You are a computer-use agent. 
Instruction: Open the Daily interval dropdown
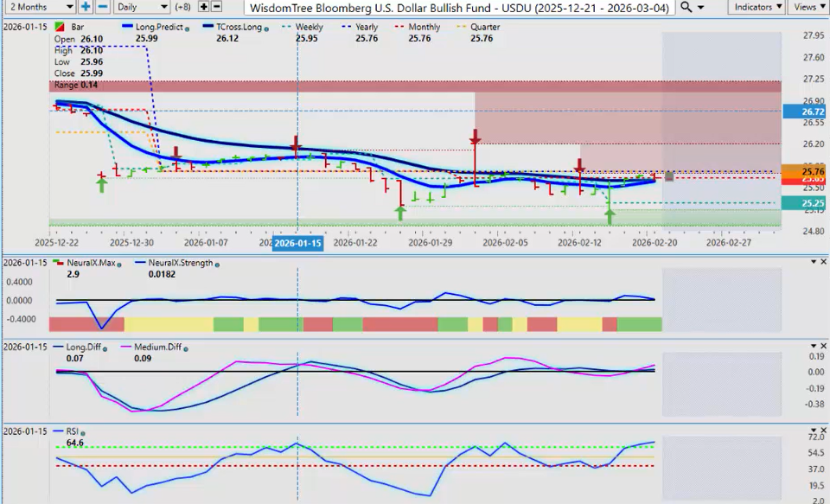pyautogui.click(x=142, y=7)
